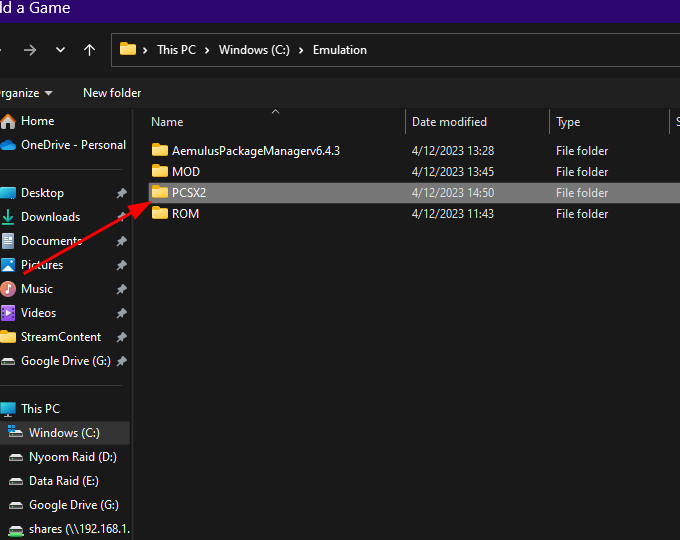Screen dimensions: 680x540
Task: Select Windows (C:) drive in tree
Action: click(64, 433)
